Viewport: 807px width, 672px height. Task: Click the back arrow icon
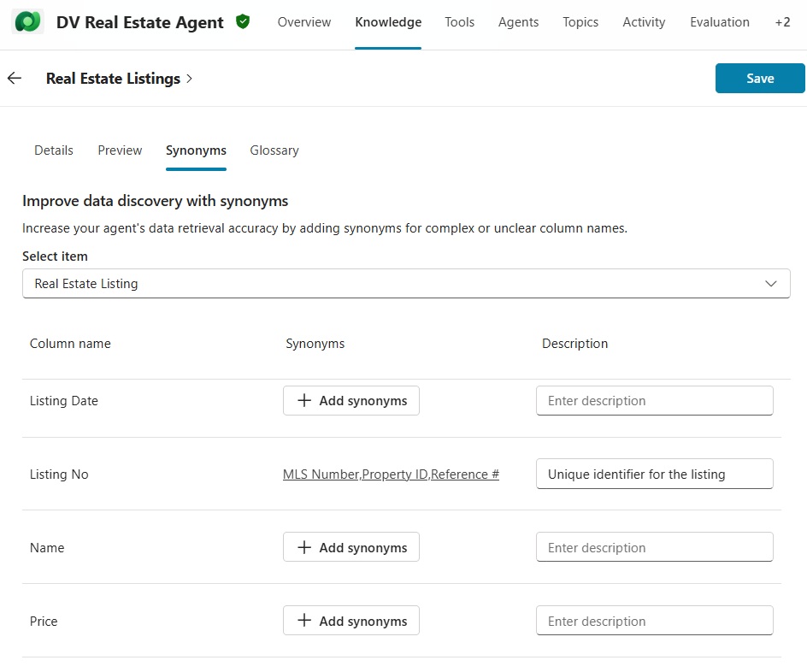click(x=15, y=79)
